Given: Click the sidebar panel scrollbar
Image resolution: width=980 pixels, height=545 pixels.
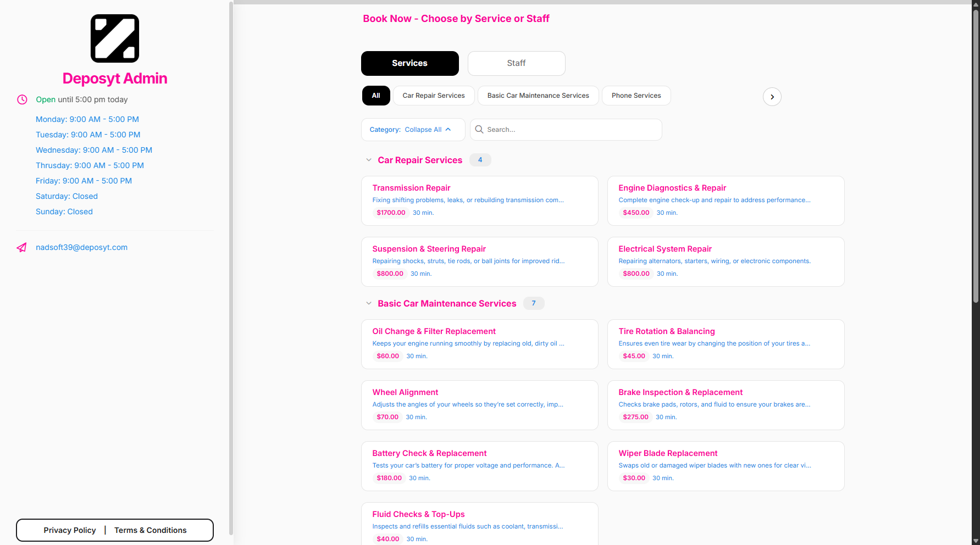Looking at the screenshot, I should tap(231, 268).
